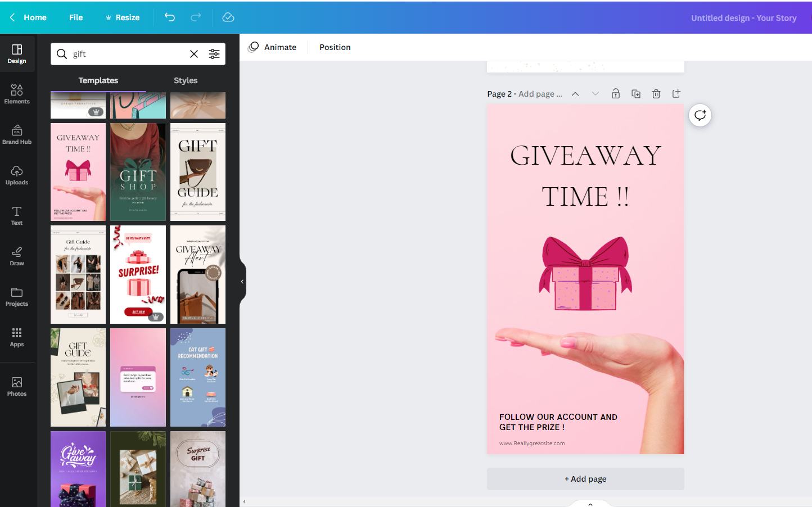
Task: Select the Gift Guide handbag template
Action: tap(198, 172)
